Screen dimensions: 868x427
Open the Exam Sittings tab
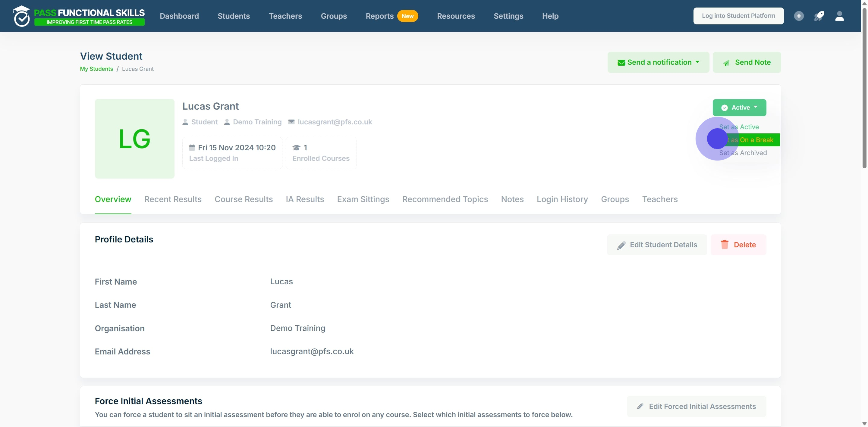[x=363, y=199]
